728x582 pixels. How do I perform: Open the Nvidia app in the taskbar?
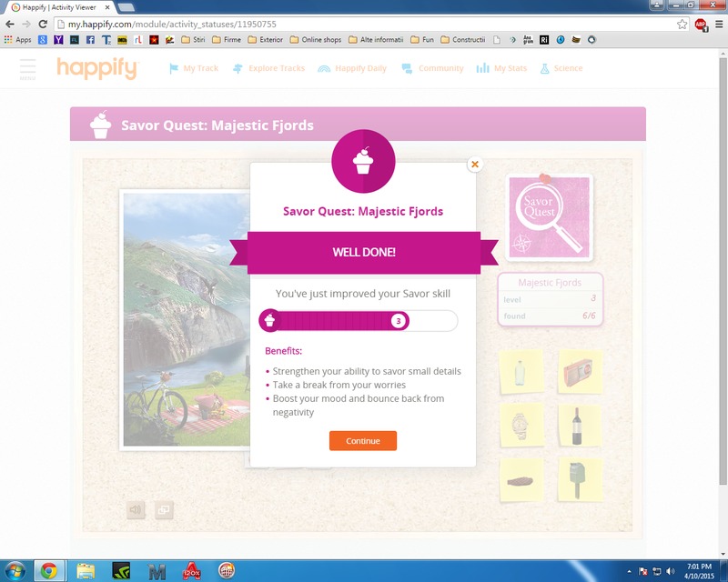point(121,571)
